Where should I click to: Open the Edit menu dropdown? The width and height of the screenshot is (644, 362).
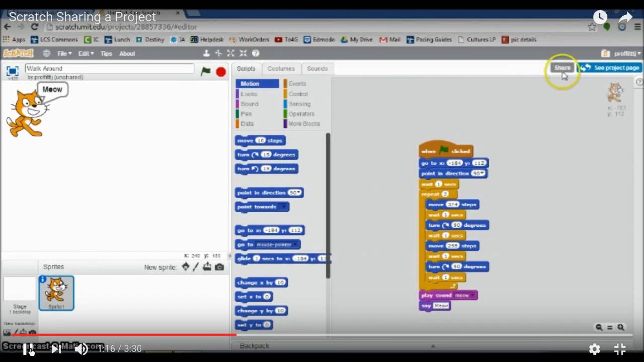click(86, 53)
